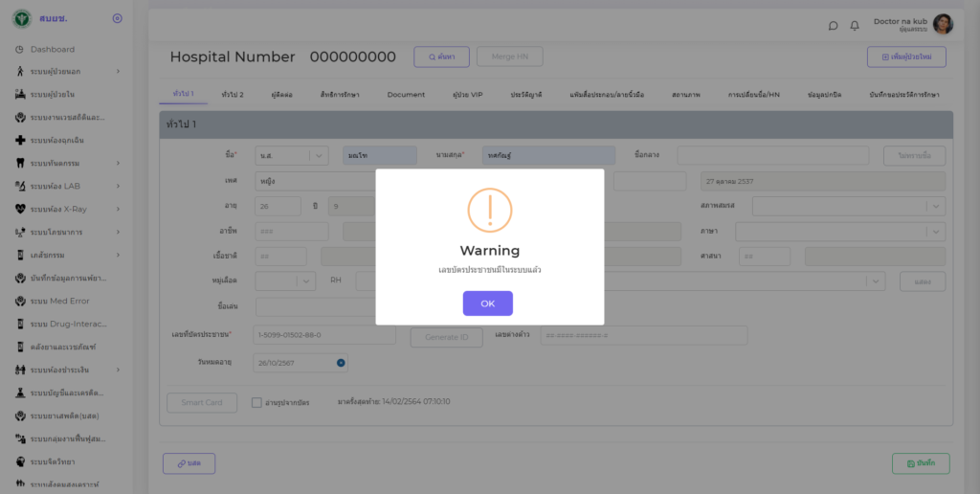Screen dimensions: 980x494
Task: Click the sidebar collapse circle icon
Action: (x=117, y=18)
